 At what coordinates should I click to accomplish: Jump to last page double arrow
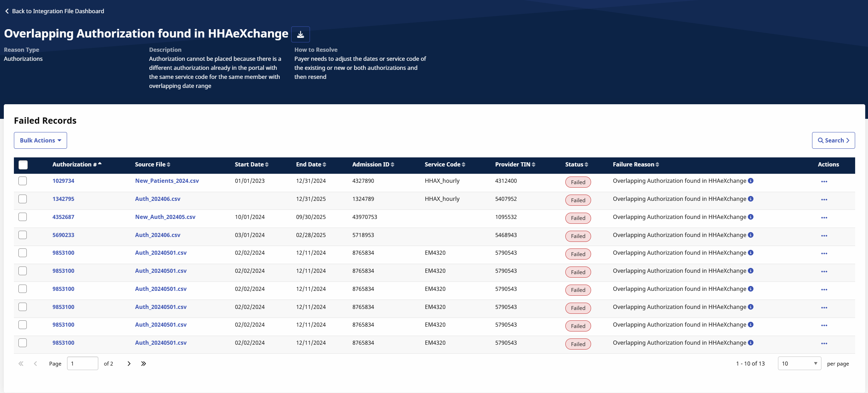pos(144,363)
